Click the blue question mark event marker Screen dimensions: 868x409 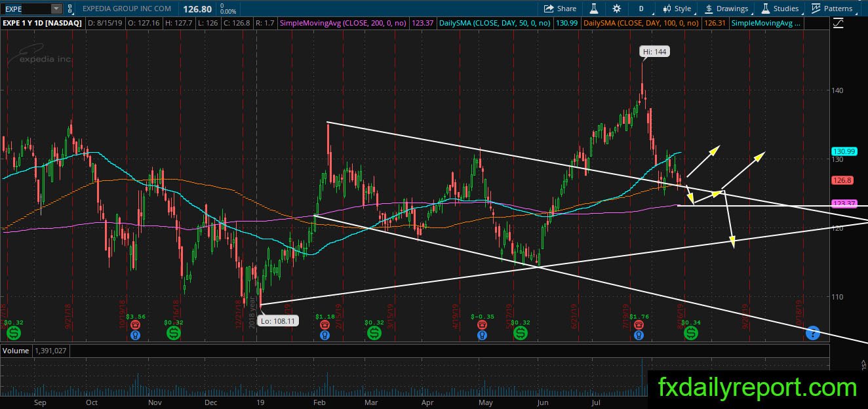point(812,333)
